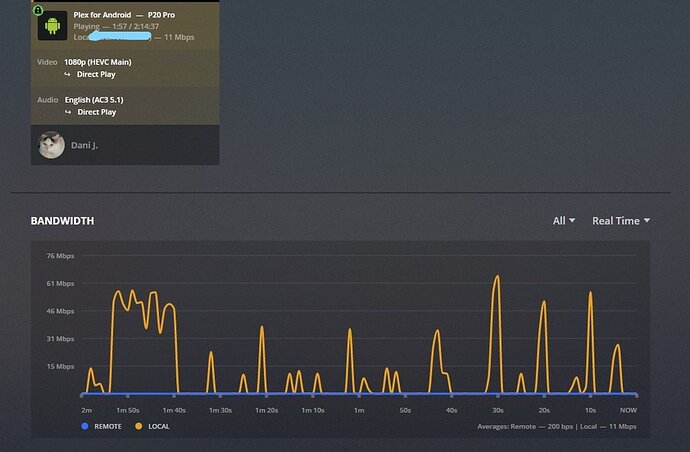Click the blue REMOTE legend dot
Screen dimensions: 690x452
[x=85, y=426]
